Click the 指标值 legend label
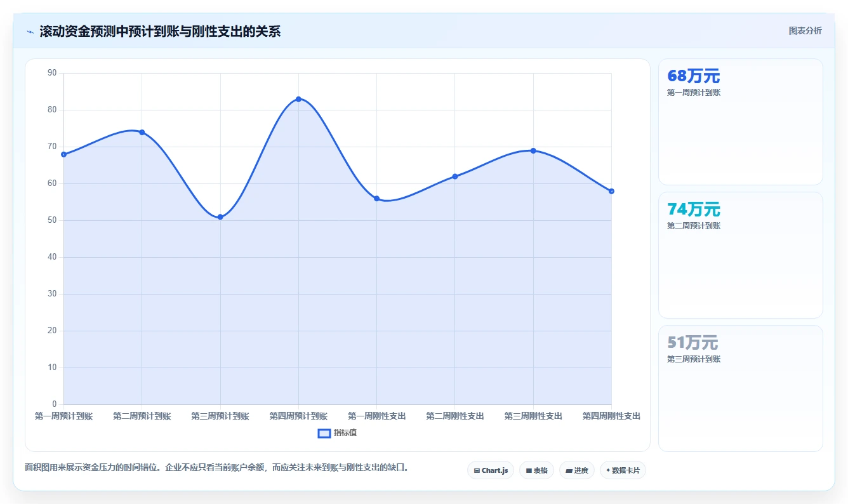Screen dimensions: 848x504 (345, 433)
